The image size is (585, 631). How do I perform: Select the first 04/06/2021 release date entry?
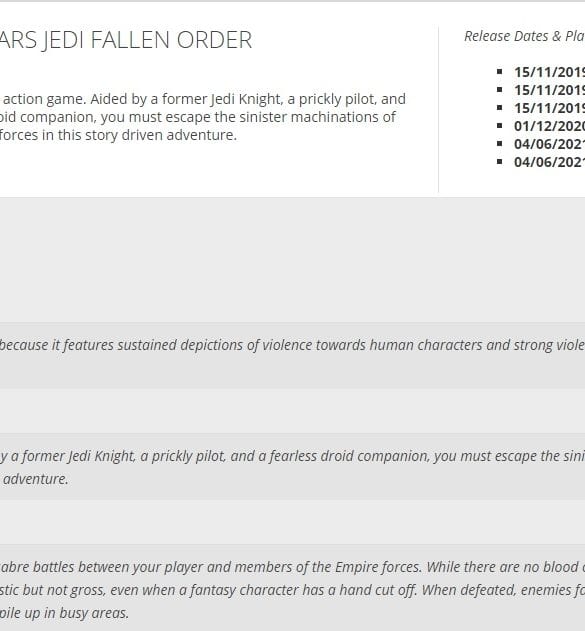(x=549, y=144)
